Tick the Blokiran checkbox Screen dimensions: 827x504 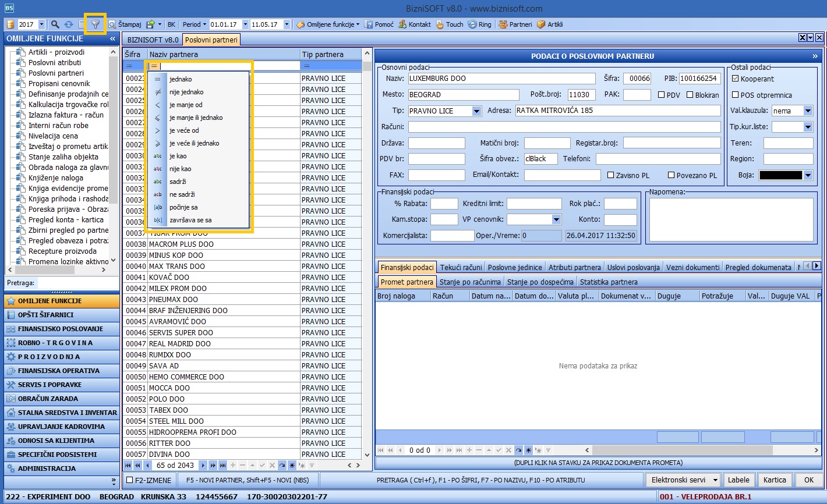pyautogui.click(x=690, y=95)
